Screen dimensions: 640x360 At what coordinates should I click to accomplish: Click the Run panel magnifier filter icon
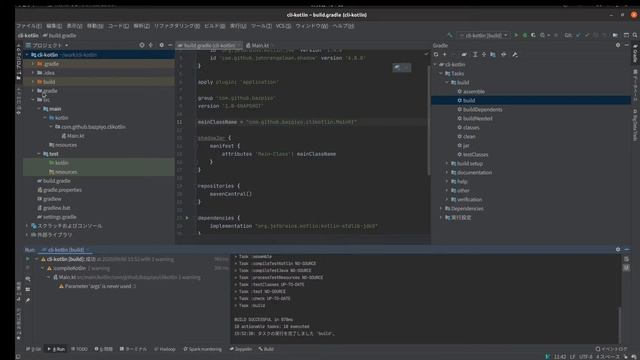click(x=28, y=279)
